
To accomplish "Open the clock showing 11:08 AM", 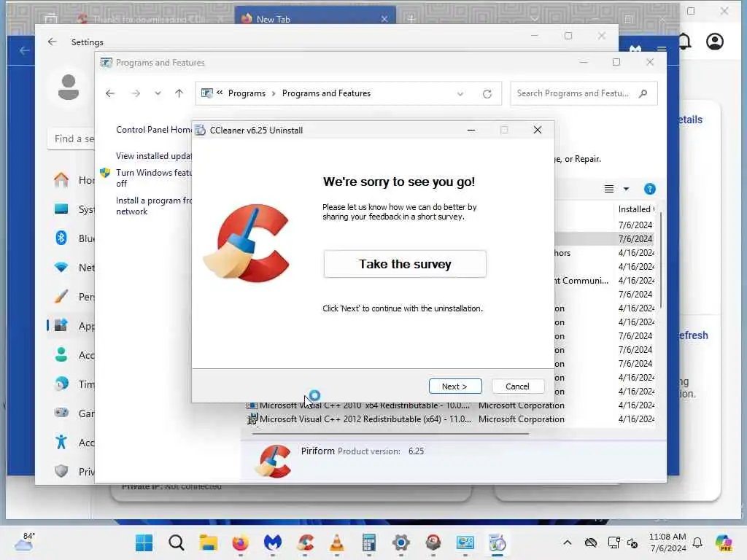I will tap(667, 542).
